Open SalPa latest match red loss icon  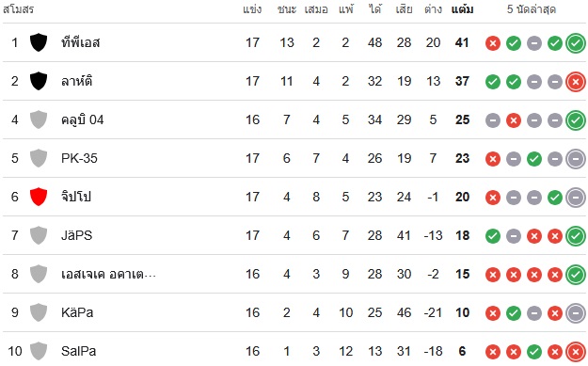(x=576, y=352)
